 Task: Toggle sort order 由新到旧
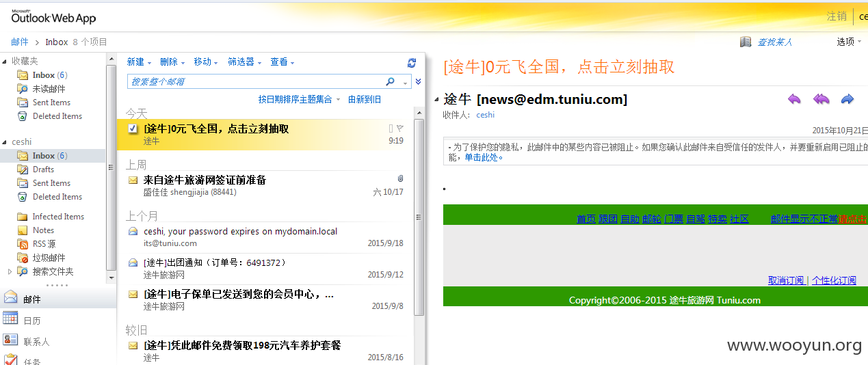point(365,99)
